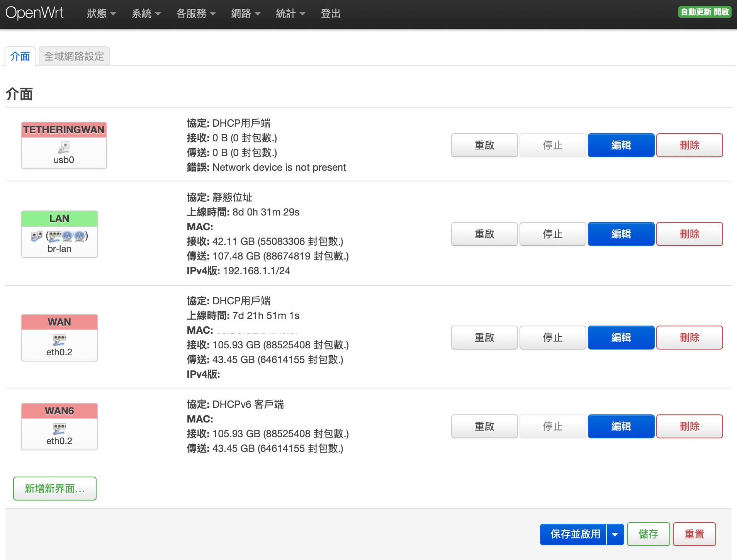
Task: Click the OpenWrt logo
Action: point(35,12)
